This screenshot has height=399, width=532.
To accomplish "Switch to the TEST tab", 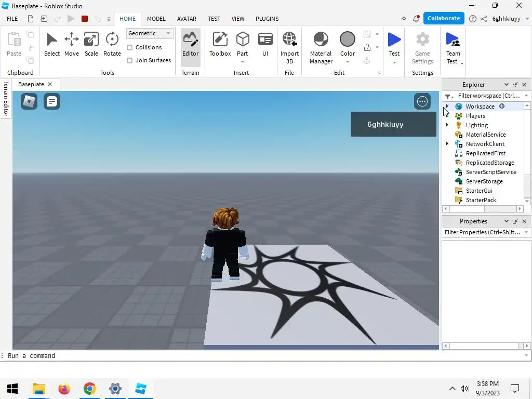I will (214, 19).
